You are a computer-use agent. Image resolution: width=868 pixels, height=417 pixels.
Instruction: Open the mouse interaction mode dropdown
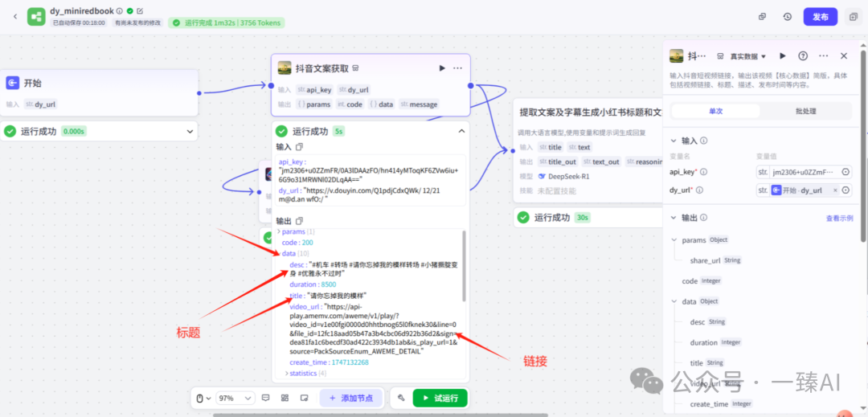click(x=204, y=398)
